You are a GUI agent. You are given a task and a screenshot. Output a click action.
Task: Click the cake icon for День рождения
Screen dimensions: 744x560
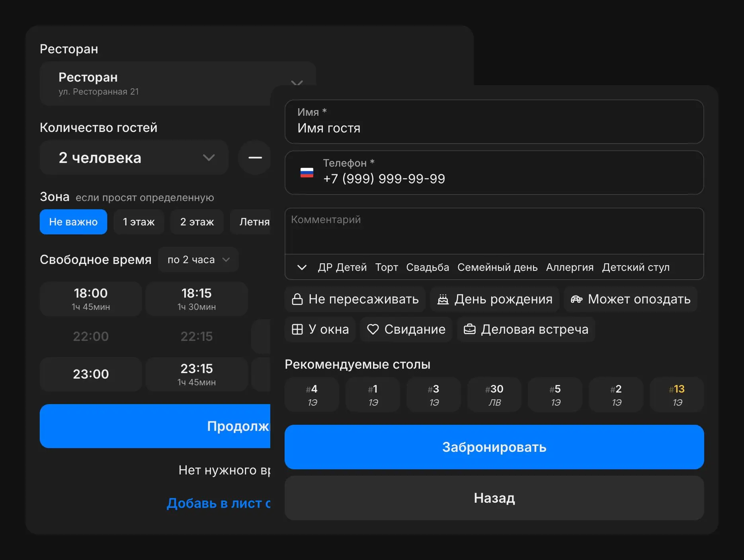(443, 299)
